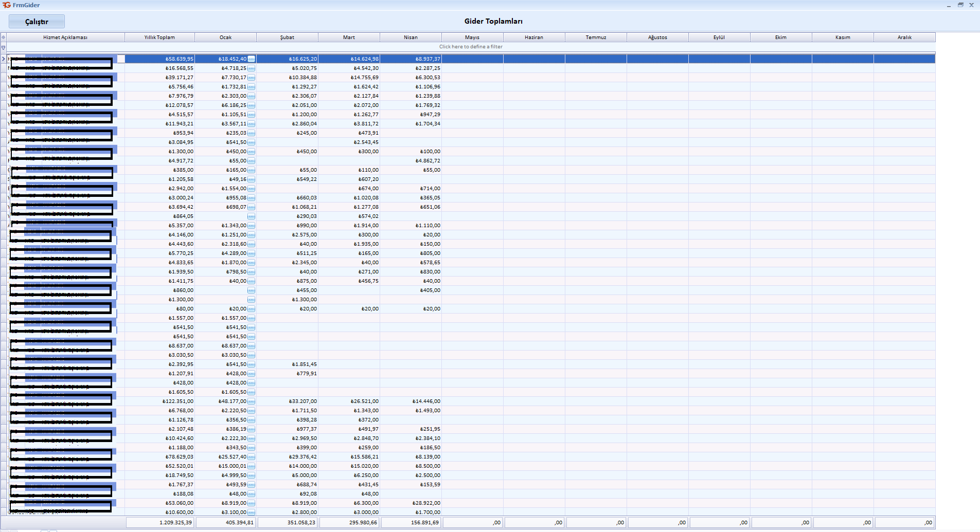Click the funnel filter row icon
The width and height of the screenshot is (980, 532).
[x=3, y=47]
